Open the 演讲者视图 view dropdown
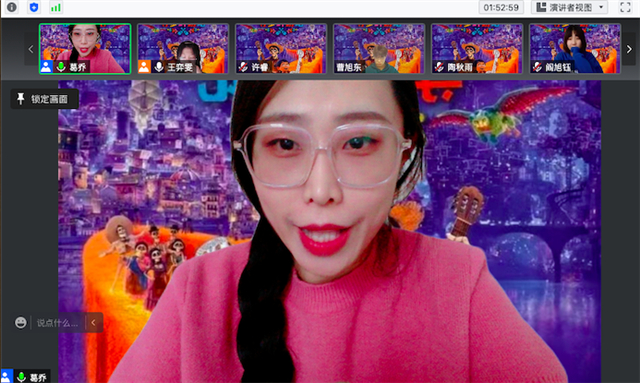 point(569,7)
